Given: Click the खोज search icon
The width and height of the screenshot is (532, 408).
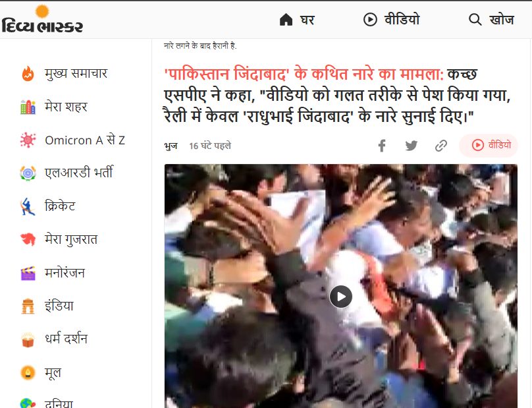Looking at the screenshot, I should [475, 20].
